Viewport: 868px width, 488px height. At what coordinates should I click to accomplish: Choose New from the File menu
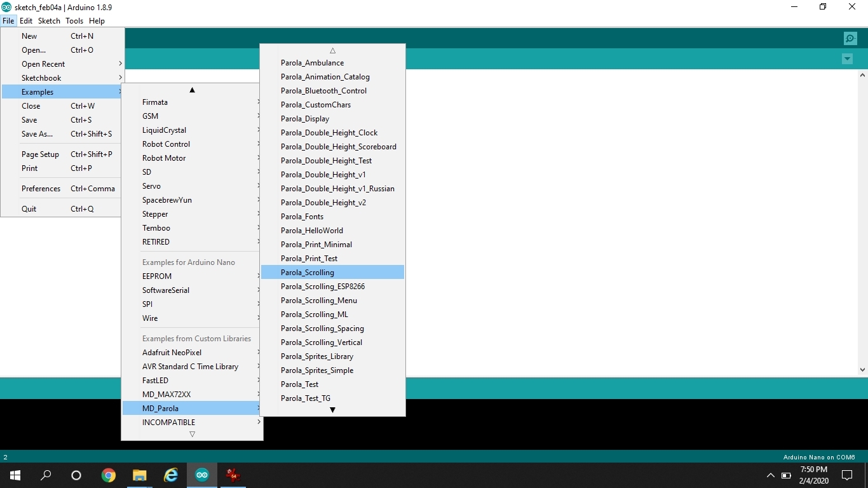62,36
